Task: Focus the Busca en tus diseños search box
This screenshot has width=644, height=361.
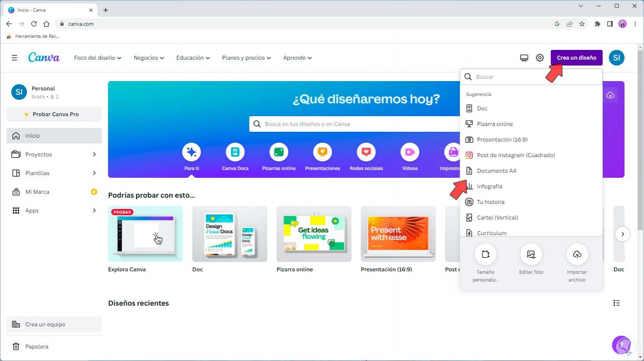Action: [354, 124]
